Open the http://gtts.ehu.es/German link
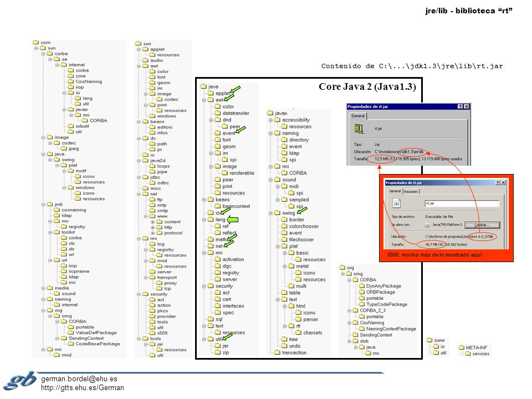 [83, 387]
